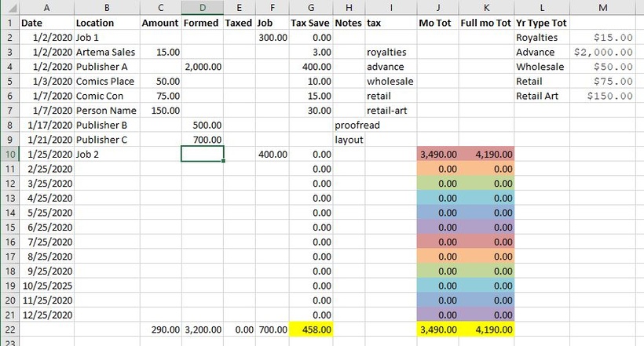Click the 'Full mo Tot' header cell
This screenshot has width=644, height=346.
(486, 23)
